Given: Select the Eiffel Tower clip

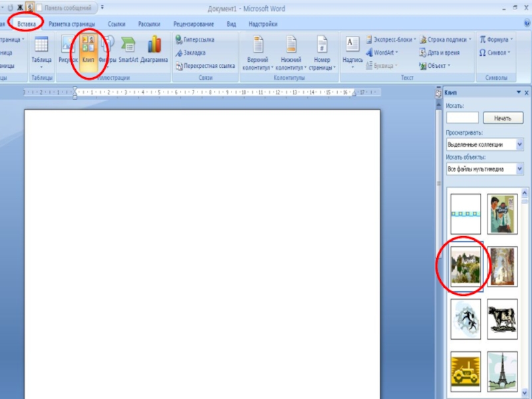Looking at the screenshot, I should 503,372.
